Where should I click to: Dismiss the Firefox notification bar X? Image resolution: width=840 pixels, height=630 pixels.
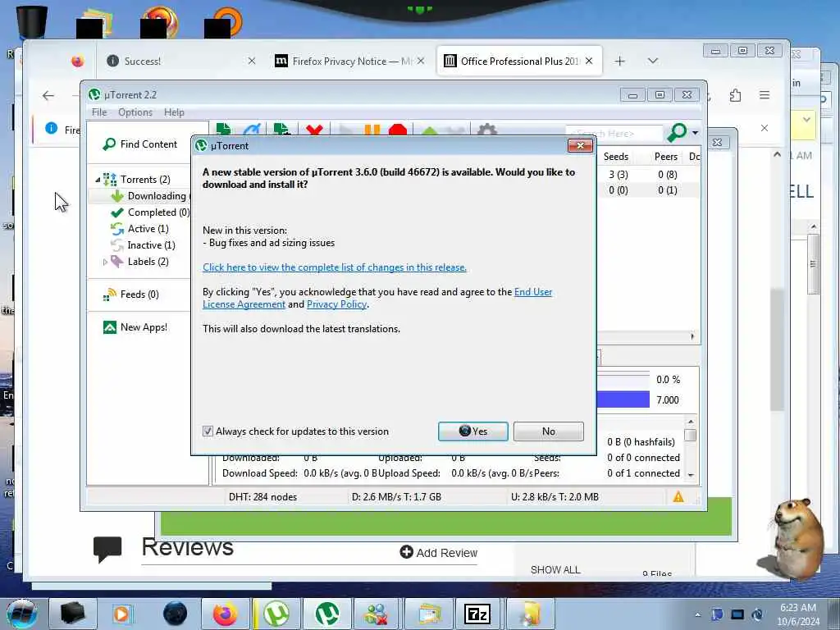click(x=765, y=128)
